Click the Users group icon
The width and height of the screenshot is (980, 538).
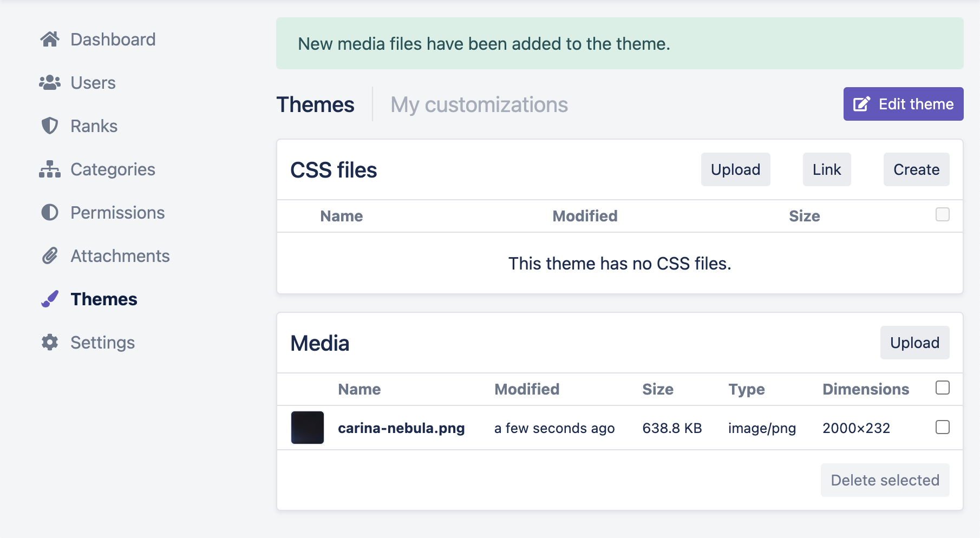(50, 83)
